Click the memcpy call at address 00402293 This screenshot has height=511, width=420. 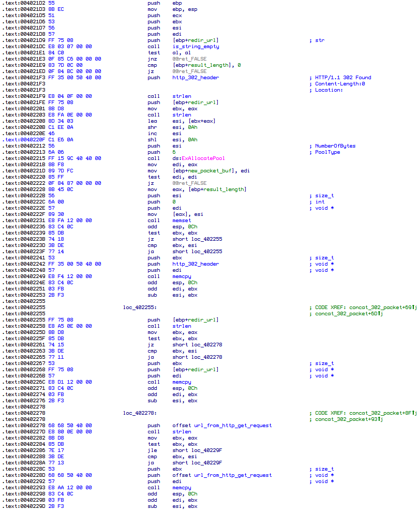click(182, 488)
